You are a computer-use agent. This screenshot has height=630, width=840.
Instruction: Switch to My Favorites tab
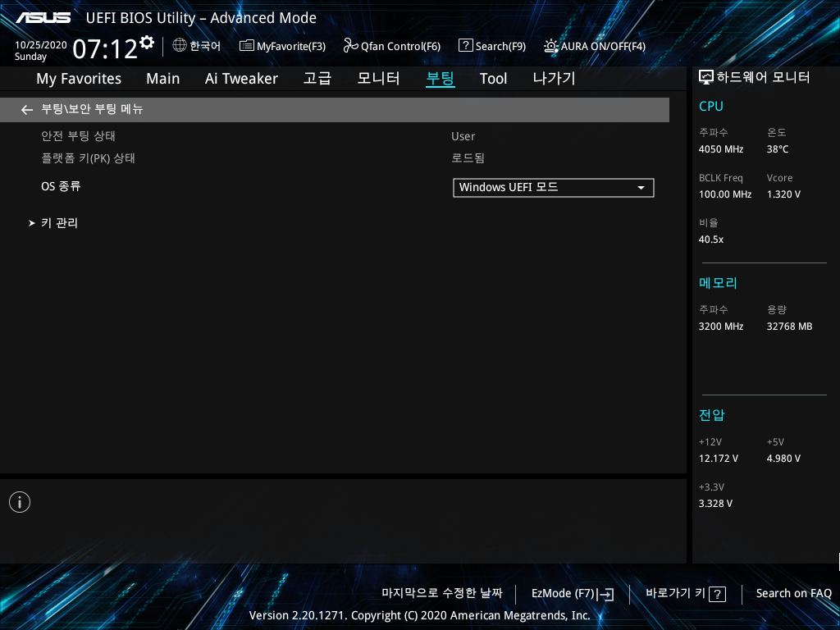pos(79,79)
